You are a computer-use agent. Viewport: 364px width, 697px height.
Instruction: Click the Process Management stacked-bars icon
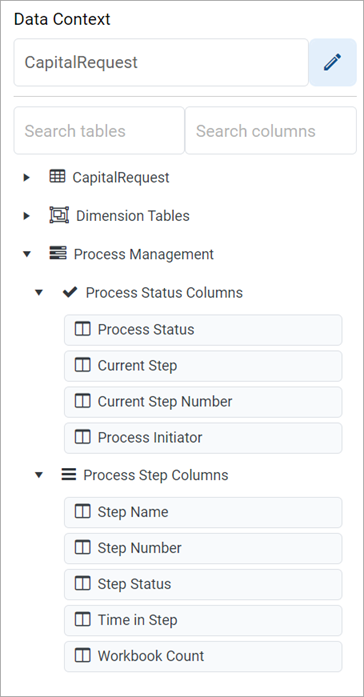pos(58,254)
